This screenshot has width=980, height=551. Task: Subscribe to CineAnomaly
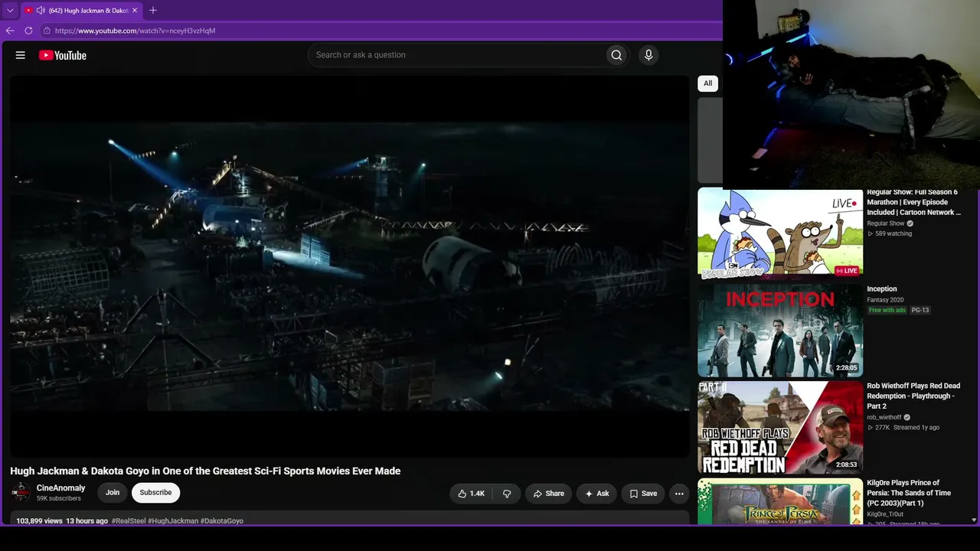point(155,493)
